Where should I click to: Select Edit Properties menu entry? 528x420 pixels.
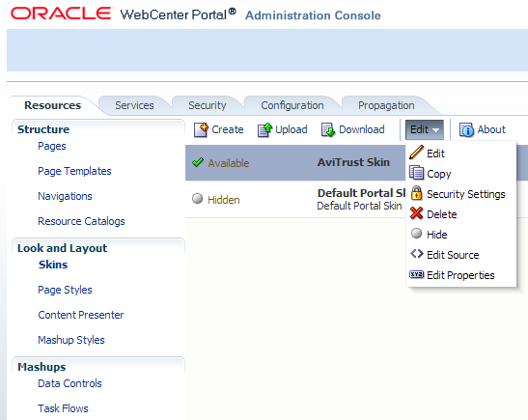461,275
